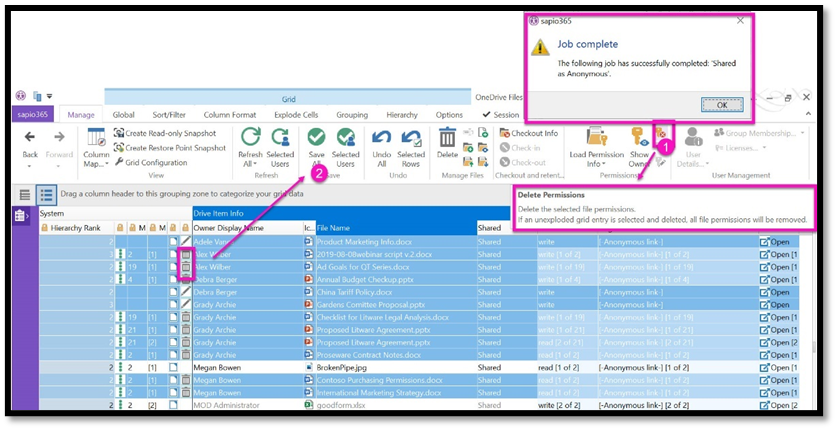Click the Show Owner key icon
The width and height of the screenshot is (836, 429).
pyautogui.click(x=639, y=137)
